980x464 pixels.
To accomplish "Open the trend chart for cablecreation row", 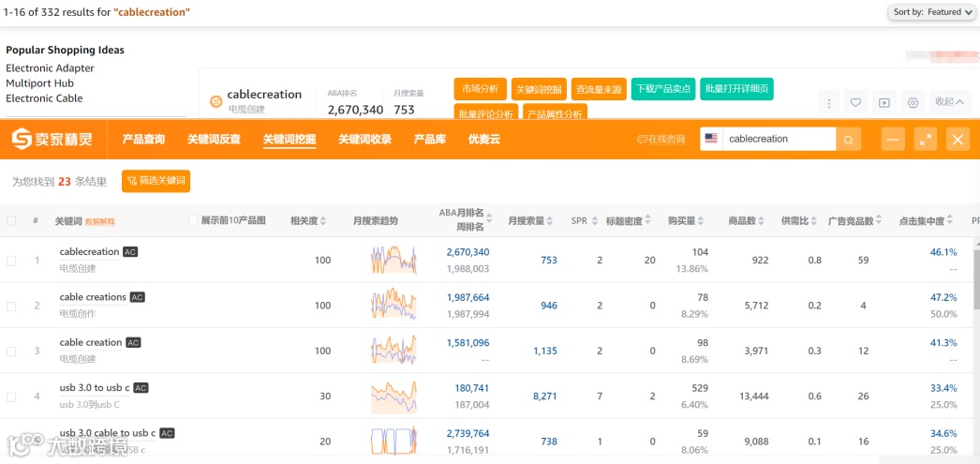I will pyautogui.click(x=393, y=261).
